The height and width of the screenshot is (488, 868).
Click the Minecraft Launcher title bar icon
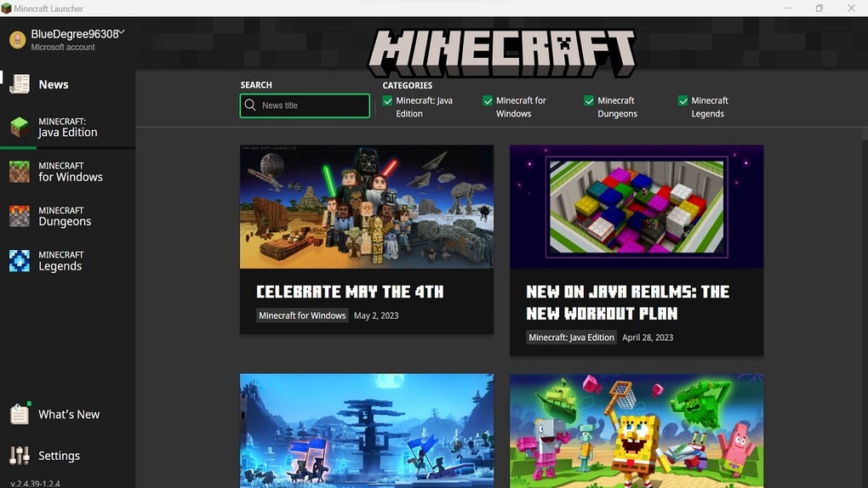tap(6, 9)
